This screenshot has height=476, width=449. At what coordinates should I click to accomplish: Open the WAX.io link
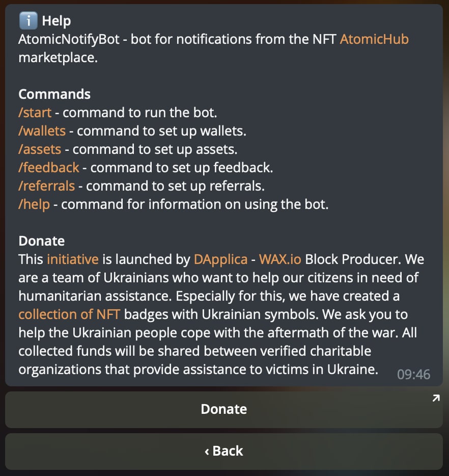280,259
